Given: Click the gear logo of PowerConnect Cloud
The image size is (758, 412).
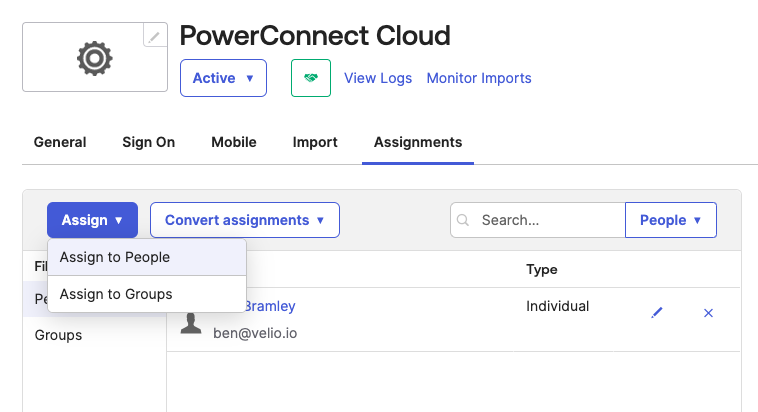Looking at the screenshot, I should pos(94,59).
